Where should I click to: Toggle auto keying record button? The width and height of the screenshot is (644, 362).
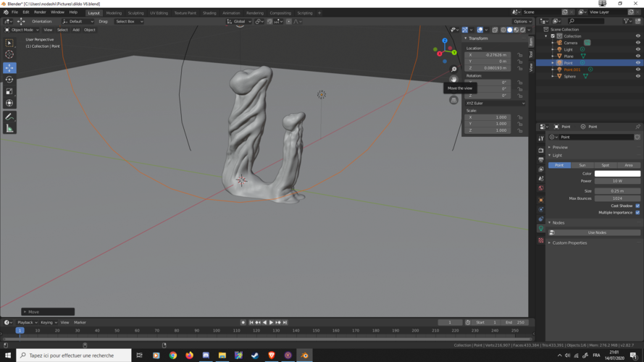pyautogui.click(x=243, y=323)
